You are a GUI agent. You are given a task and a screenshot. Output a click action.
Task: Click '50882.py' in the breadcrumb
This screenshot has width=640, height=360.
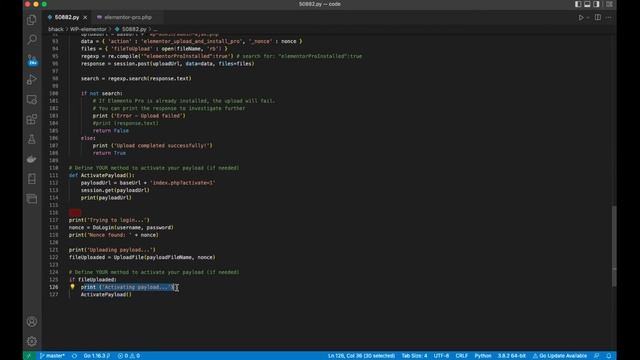tap(134, 29)
